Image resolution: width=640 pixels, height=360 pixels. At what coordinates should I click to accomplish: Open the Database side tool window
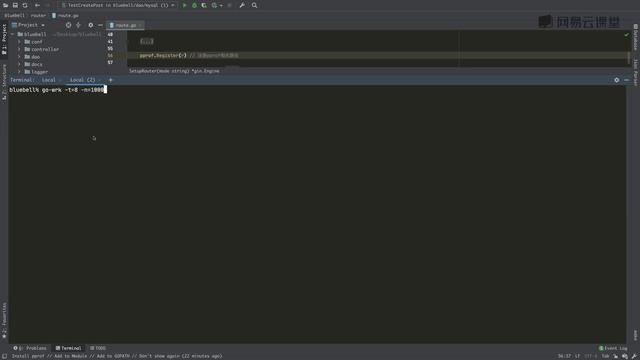tap(636, 38)
